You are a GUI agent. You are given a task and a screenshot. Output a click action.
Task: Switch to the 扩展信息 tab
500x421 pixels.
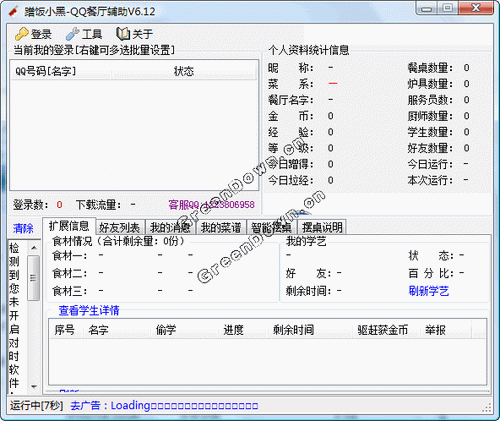click(69, 226)
